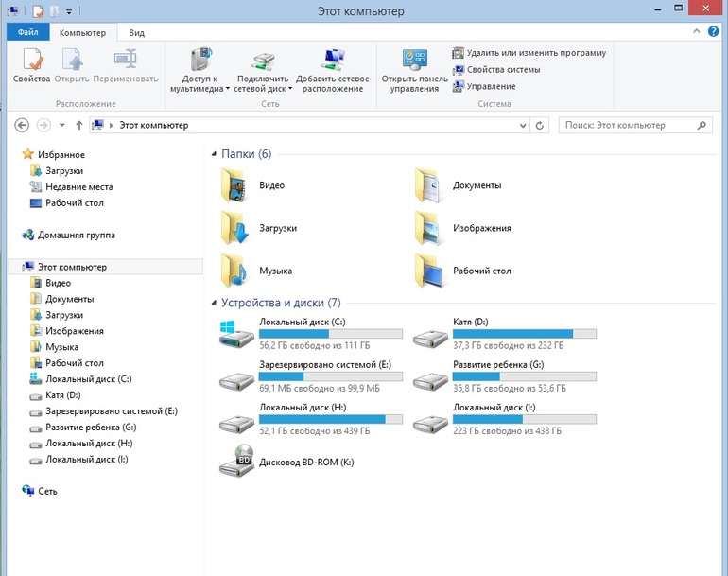Click the Локальный диск (H:) usage bar
The width and height of the screenshot is (728, 576).
coord(331,419)
